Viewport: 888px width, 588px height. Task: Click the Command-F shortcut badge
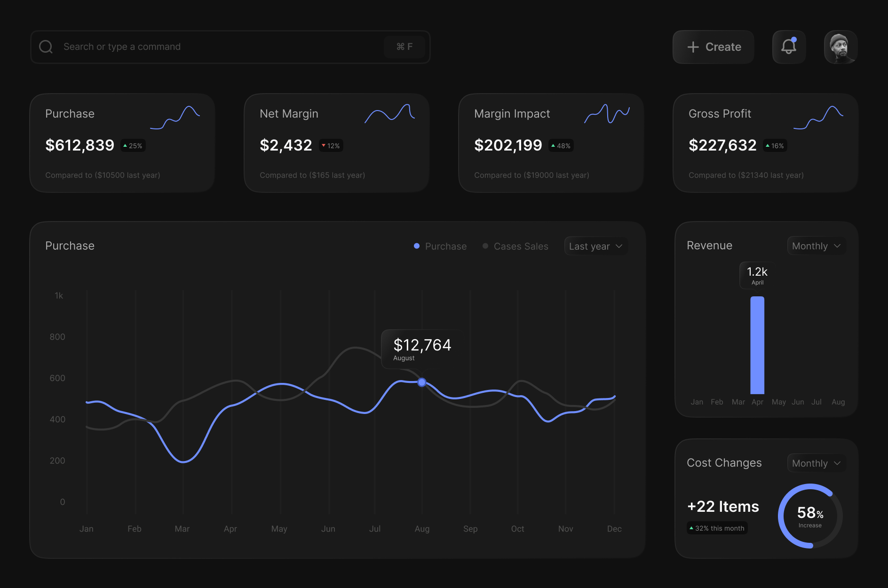404,47
